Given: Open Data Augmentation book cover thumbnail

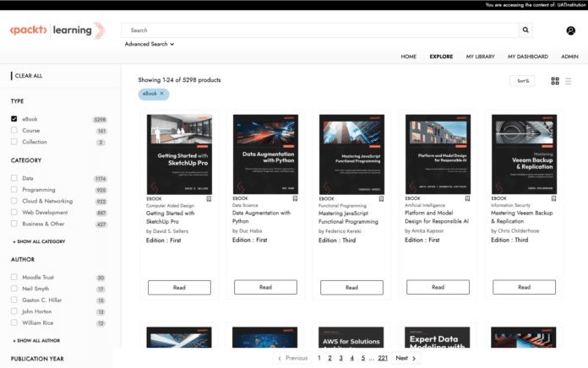Looking at the screenshot, I should tap(265, 154).
